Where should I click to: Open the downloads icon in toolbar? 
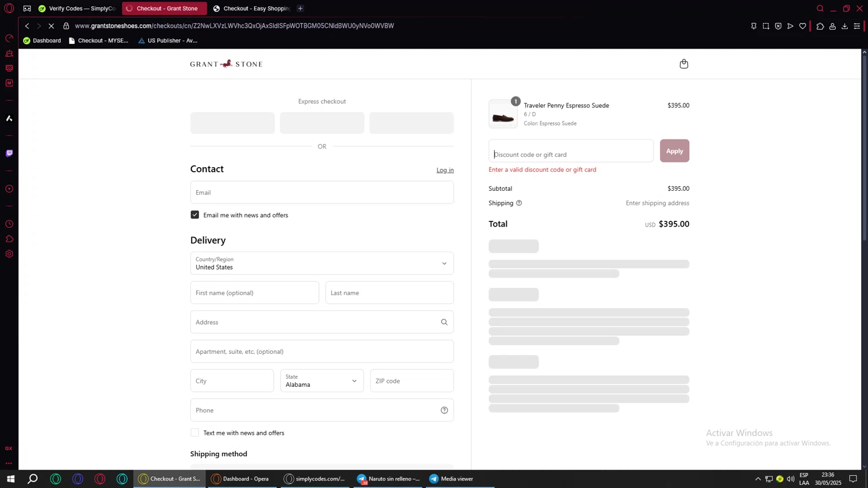[x=845, y=26]
